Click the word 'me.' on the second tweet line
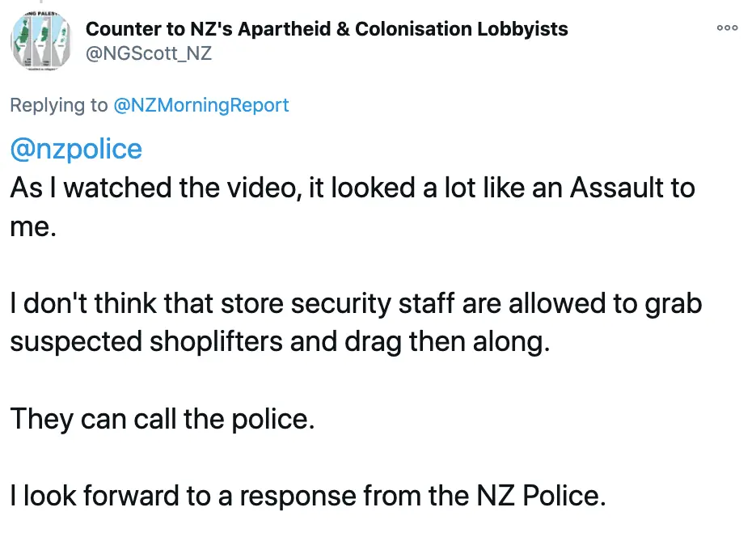The image size is (756, 537). pos(32,227)
